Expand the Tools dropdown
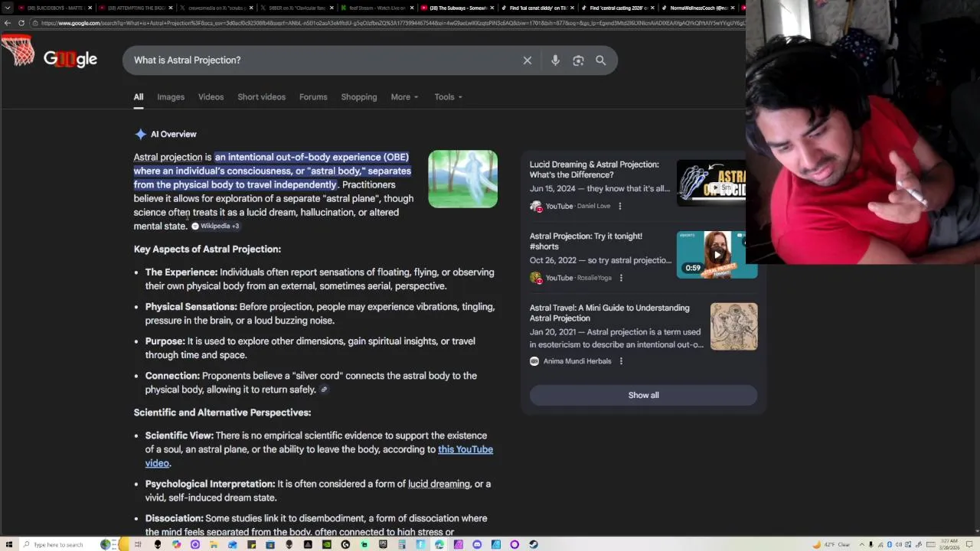This screenshot has width=980, height=551. tap(448, 97)
